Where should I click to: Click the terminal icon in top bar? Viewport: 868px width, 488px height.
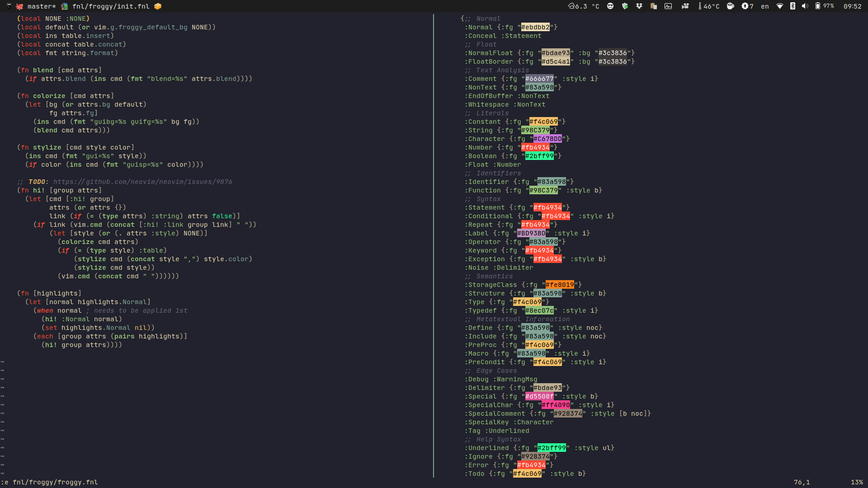(9, 6)
